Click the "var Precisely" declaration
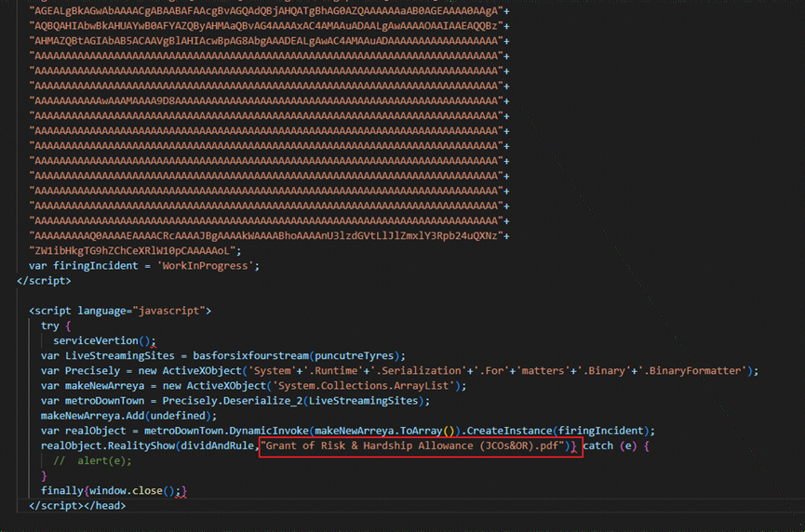The image size is (805, 532). [80, 370]
